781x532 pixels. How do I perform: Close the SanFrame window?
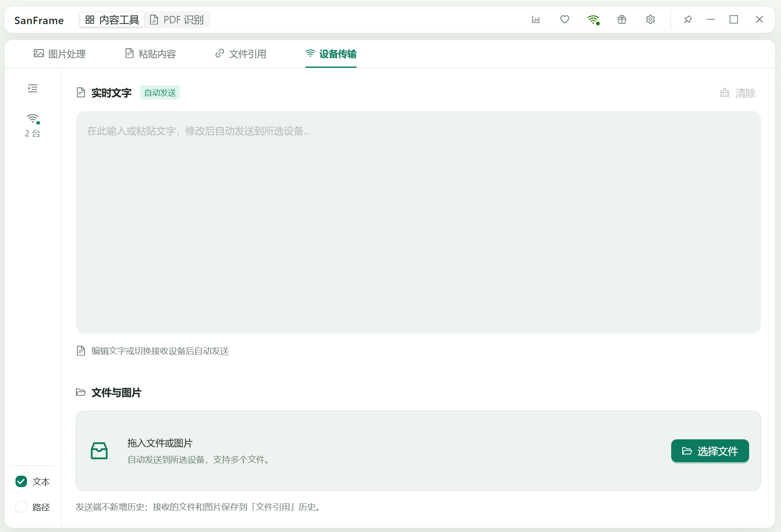point(759,20)
